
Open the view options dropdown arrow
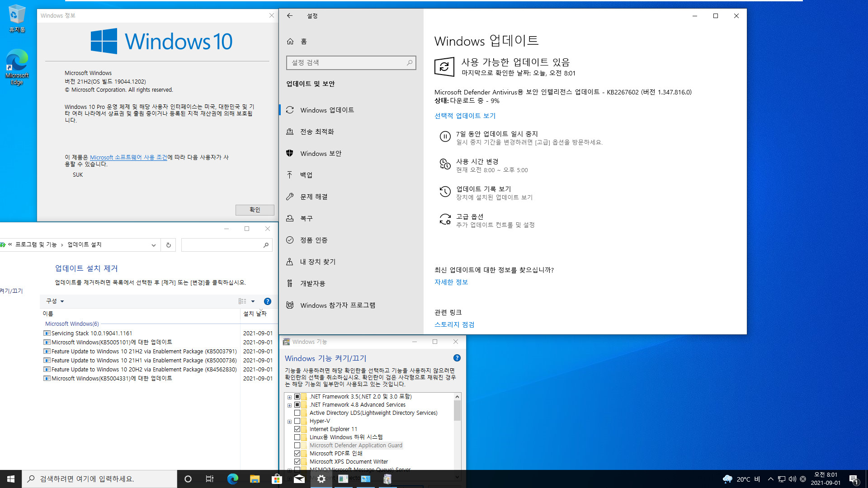pos(253,301)
